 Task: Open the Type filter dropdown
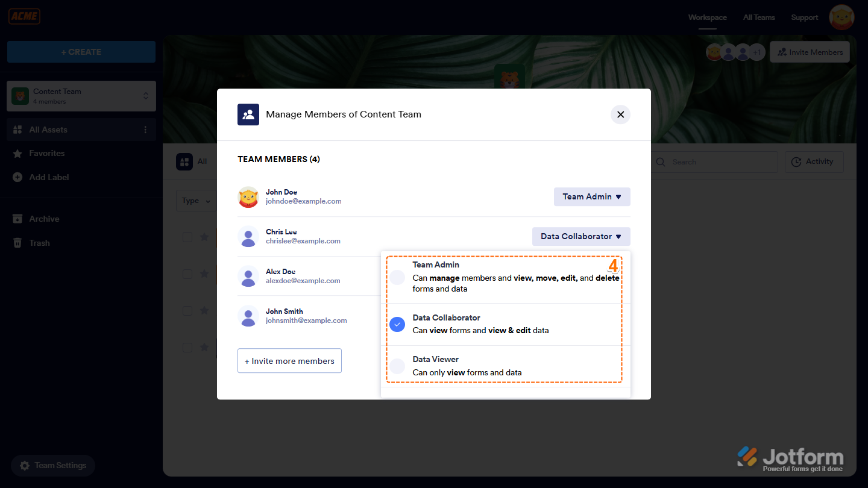coord(196,200)
